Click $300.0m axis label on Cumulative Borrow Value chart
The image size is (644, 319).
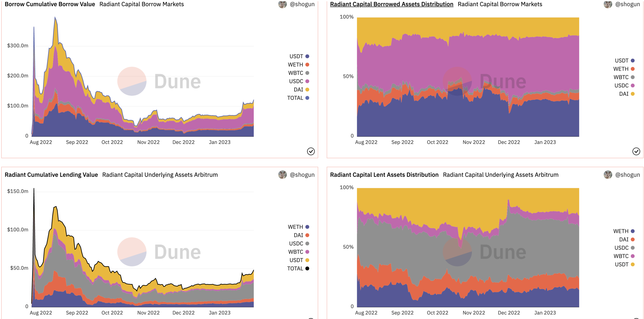(18, 46)
